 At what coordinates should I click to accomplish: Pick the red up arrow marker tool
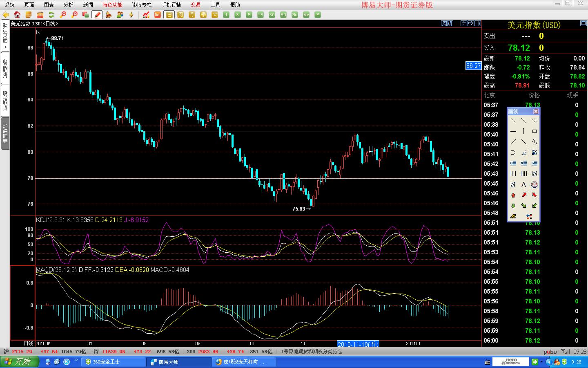tap(513, 195)
